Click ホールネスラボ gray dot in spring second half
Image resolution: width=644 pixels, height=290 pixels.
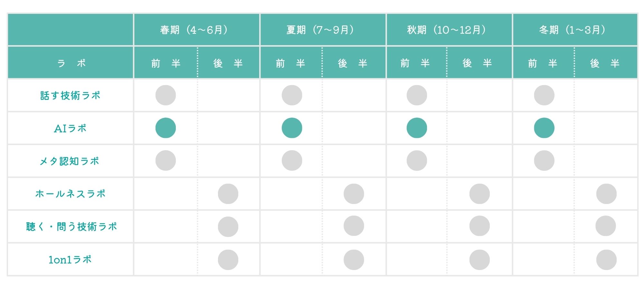[228, 194]
